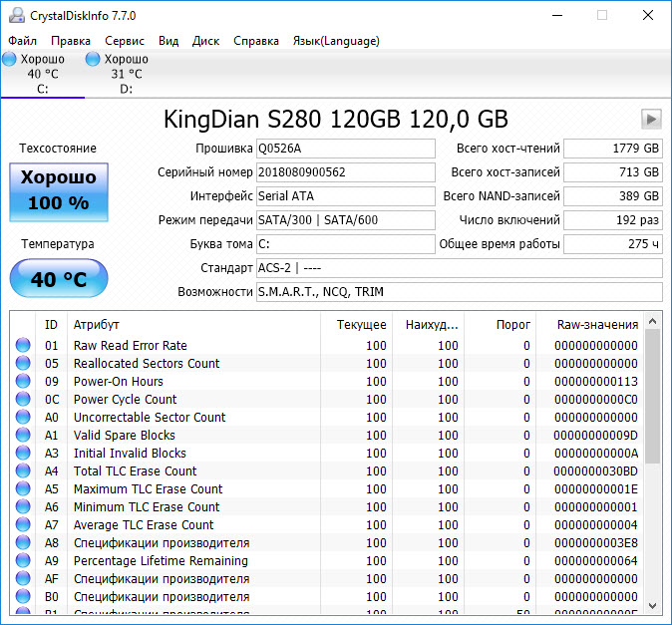Click the scroll down arrow of attribute list
The height and width of the screenshot is (625, 672).
click(652, 606)
